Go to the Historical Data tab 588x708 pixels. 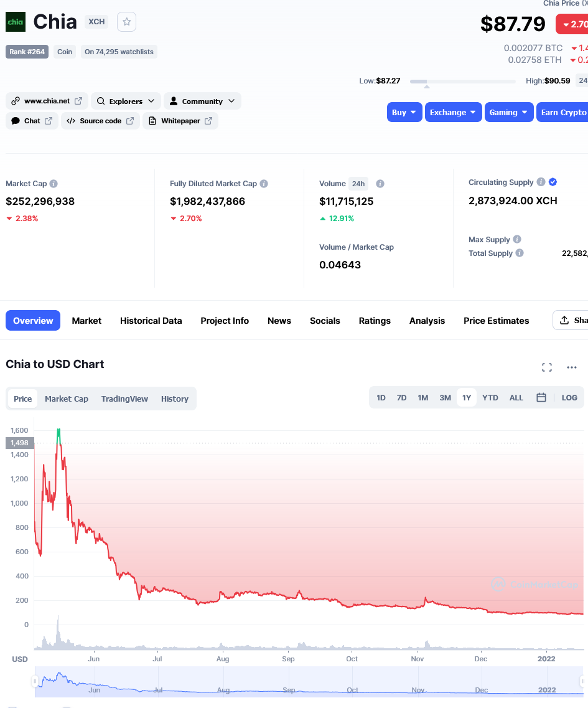(x=151, y=321)
